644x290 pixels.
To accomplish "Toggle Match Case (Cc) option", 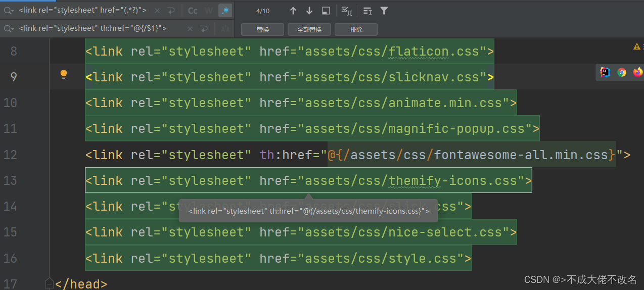I will [193, 11].
